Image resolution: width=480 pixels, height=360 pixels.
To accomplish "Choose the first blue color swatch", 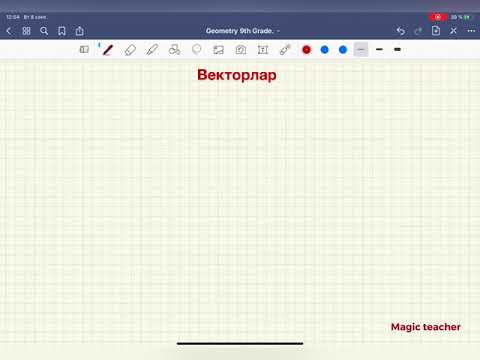I will tap(324, 50).
